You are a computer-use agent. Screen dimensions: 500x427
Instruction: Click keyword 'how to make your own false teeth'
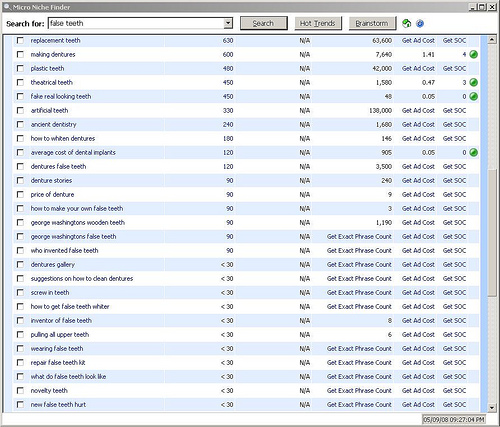pos(77,208)
